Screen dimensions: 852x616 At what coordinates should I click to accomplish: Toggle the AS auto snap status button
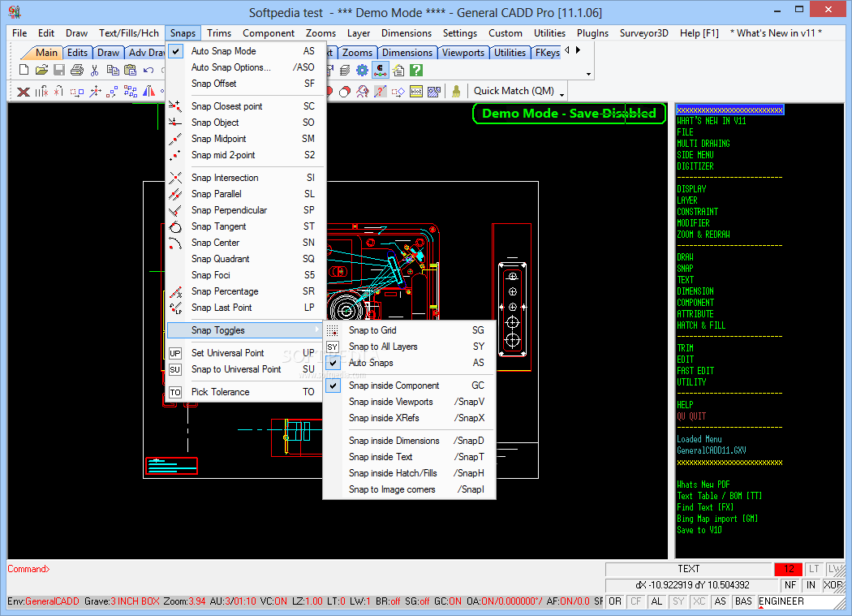720,601
